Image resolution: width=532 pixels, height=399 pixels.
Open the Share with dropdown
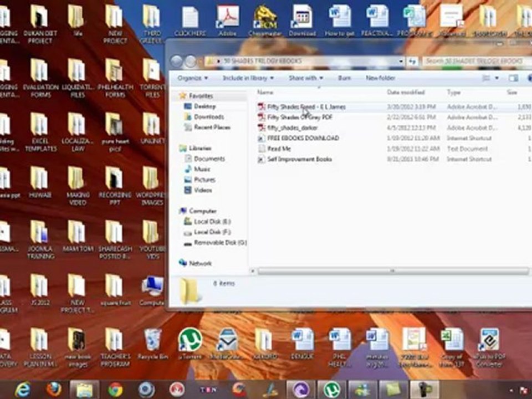(x=306, y=78)
